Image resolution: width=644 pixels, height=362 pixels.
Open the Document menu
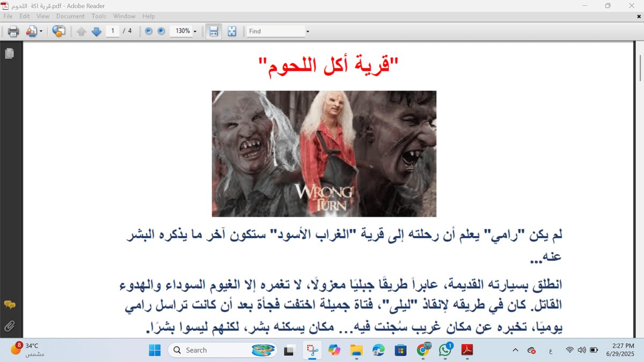[x=70, y=16]
